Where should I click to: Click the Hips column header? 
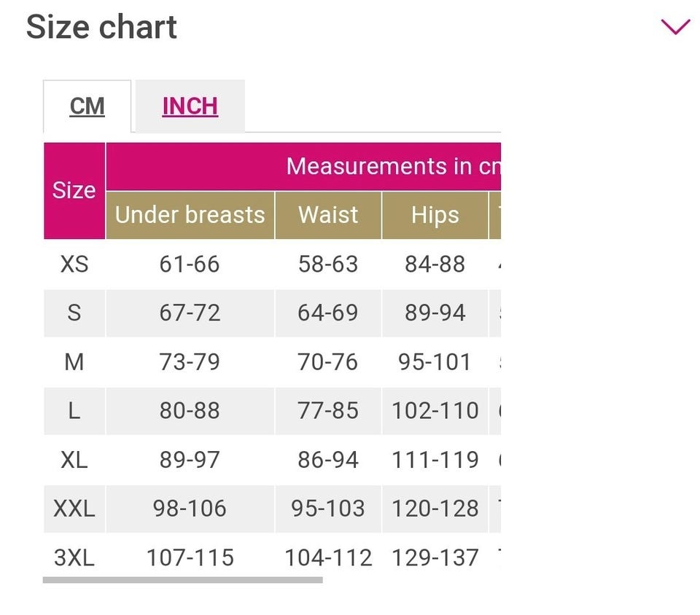pos(435,215)
